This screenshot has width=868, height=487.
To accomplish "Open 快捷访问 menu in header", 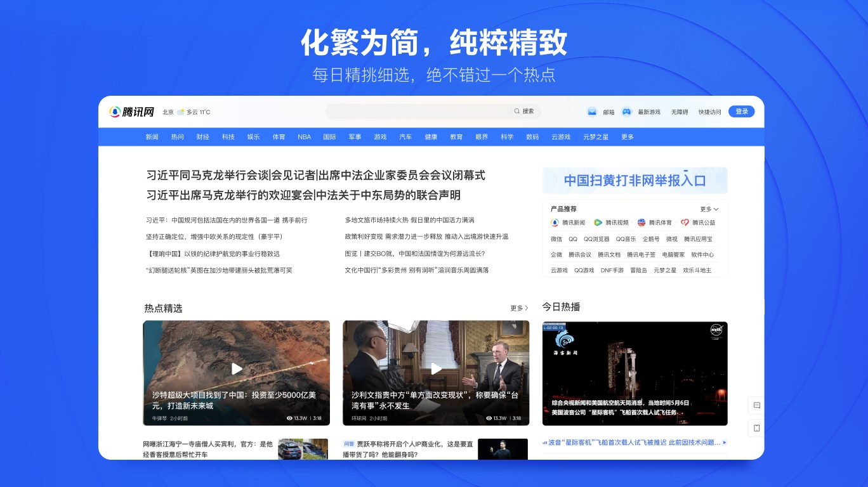I will click(x=710, y=112).
